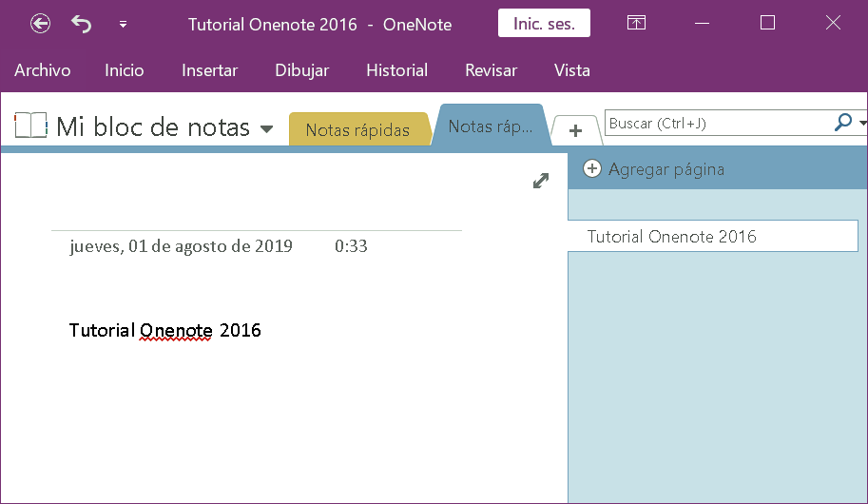Close the OneNote window
The width and height of the screenshot is (868, 504).
(x=833, y=23)
